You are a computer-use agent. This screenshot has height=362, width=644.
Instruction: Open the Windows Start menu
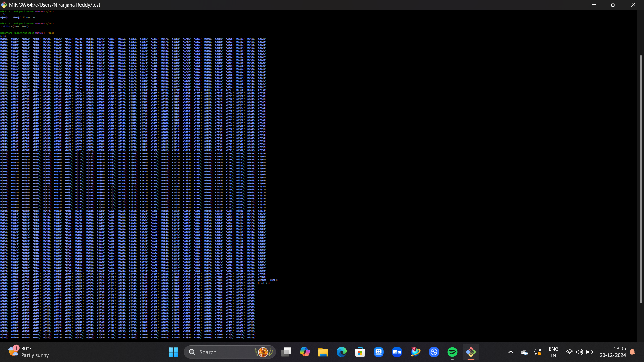click(x=173, y=352)
